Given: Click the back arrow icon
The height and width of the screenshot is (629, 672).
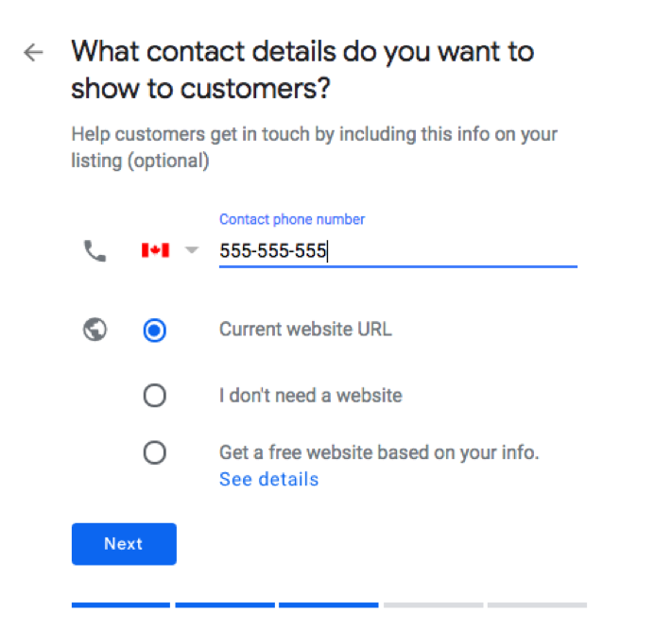Looking at the screenshot, I should click(34, 52).
